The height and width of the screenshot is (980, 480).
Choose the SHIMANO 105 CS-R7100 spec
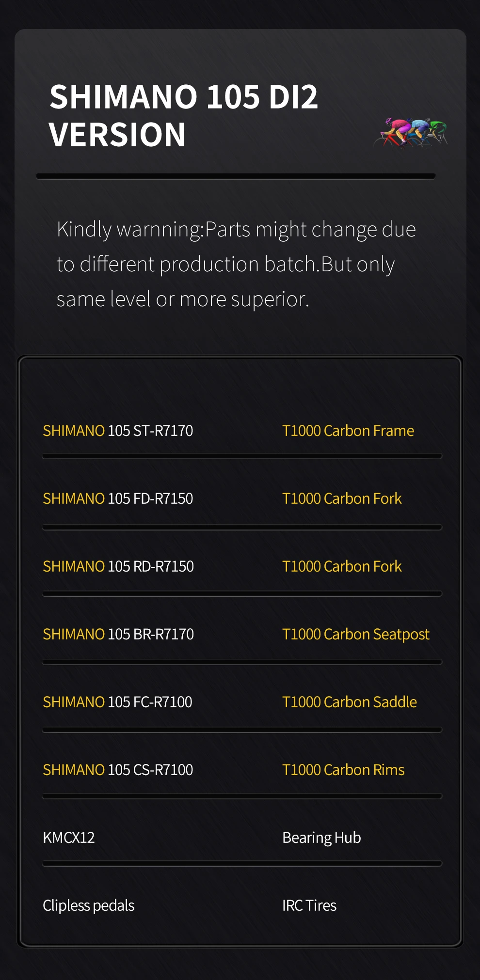[x=118, y=770]
